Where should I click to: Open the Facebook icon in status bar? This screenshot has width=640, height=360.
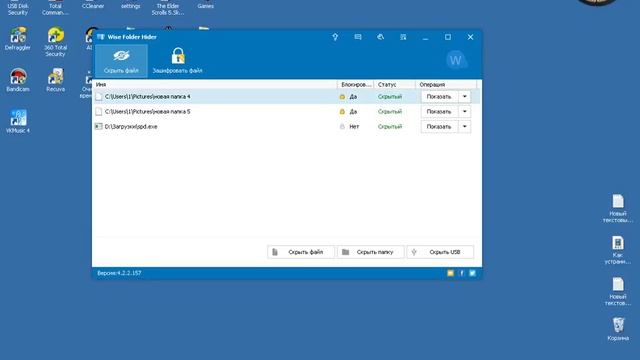[x=462, y=273]
